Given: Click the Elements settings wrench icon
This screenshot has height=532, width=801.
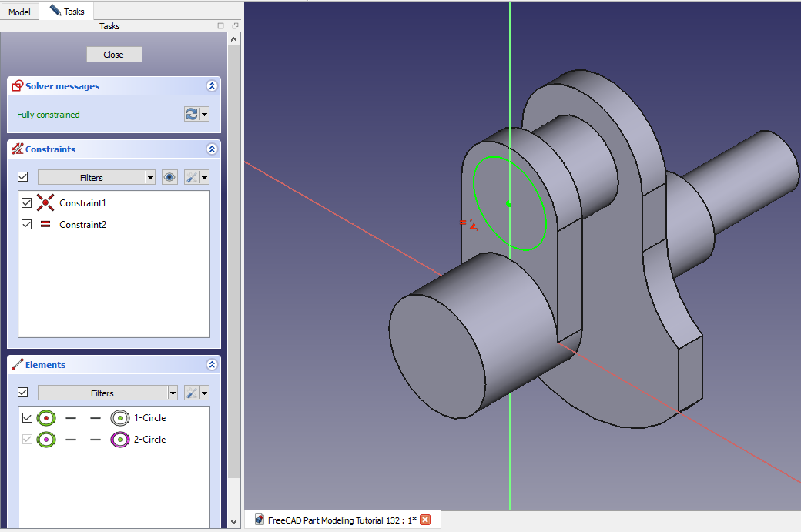Looking at the screenshot, I should point(191,393).
